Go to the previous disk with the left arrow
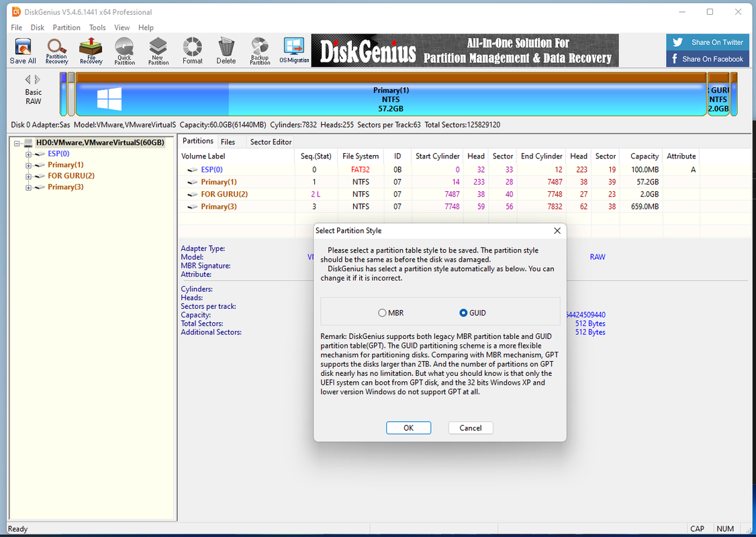The image size is (756, 537). pyautogui.click(x=28, y=79)
